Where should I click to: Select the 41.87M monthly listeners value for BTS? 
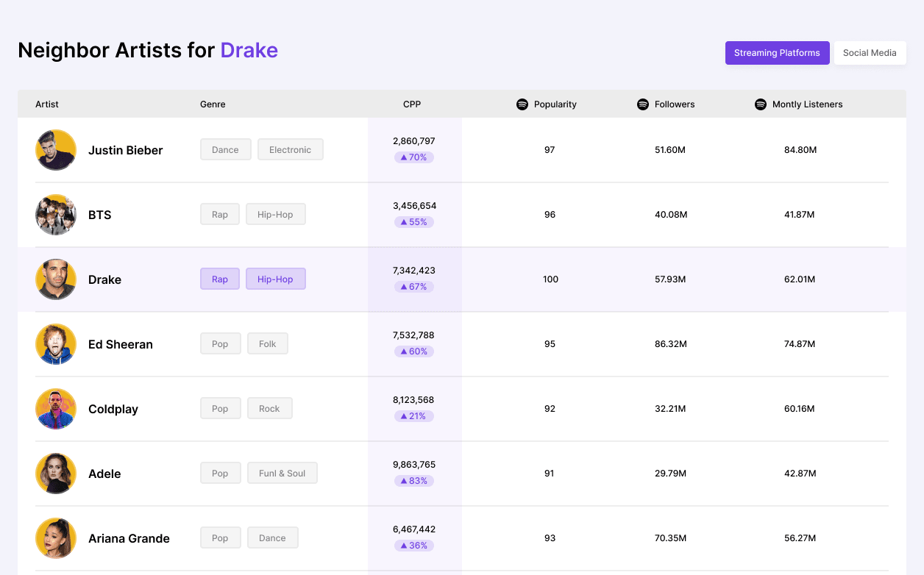click(x=800, y=215)
